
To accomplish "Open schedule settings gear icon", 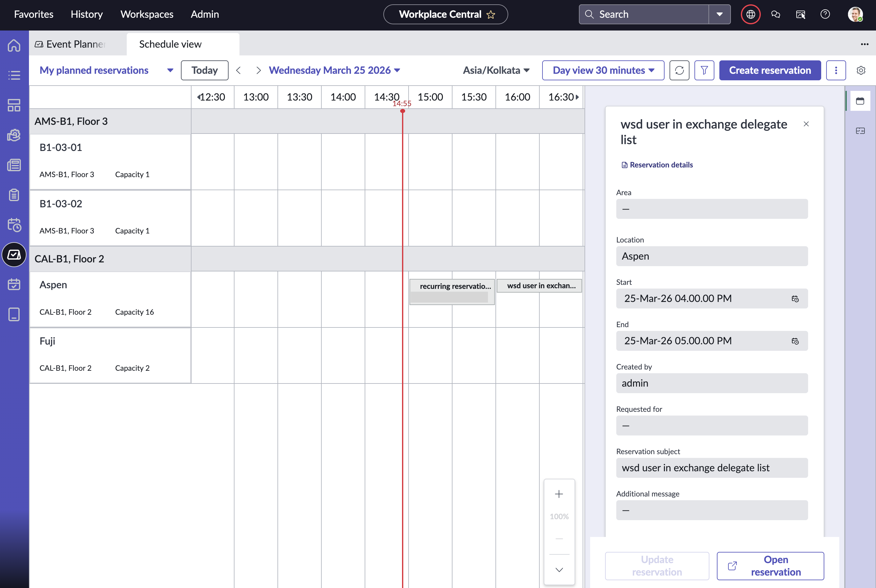I will click(861, 70).
